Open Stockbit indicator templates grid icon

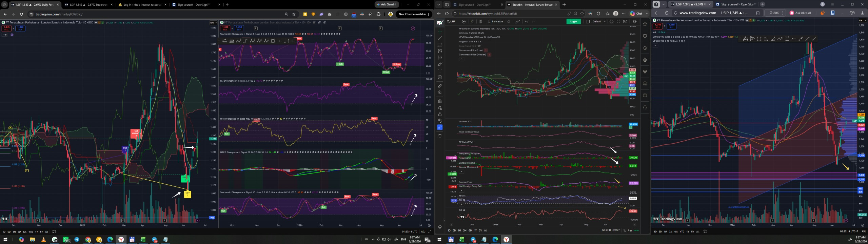pyautogui.click(x=508, y=21)
